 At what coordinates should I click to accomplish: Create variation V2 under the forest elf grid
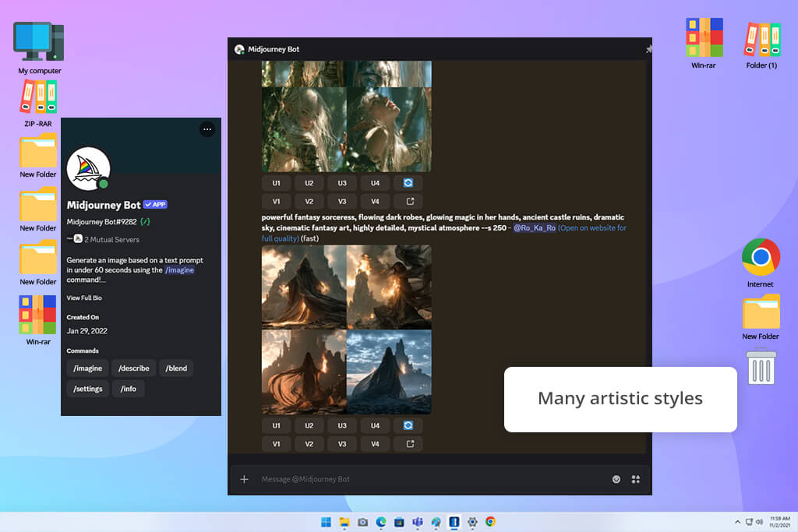(309, 201)
